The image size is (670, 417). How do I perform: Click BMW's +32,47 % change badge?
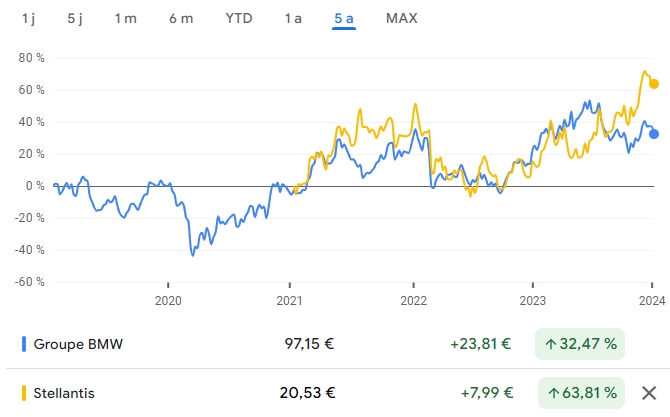point(580,344)
